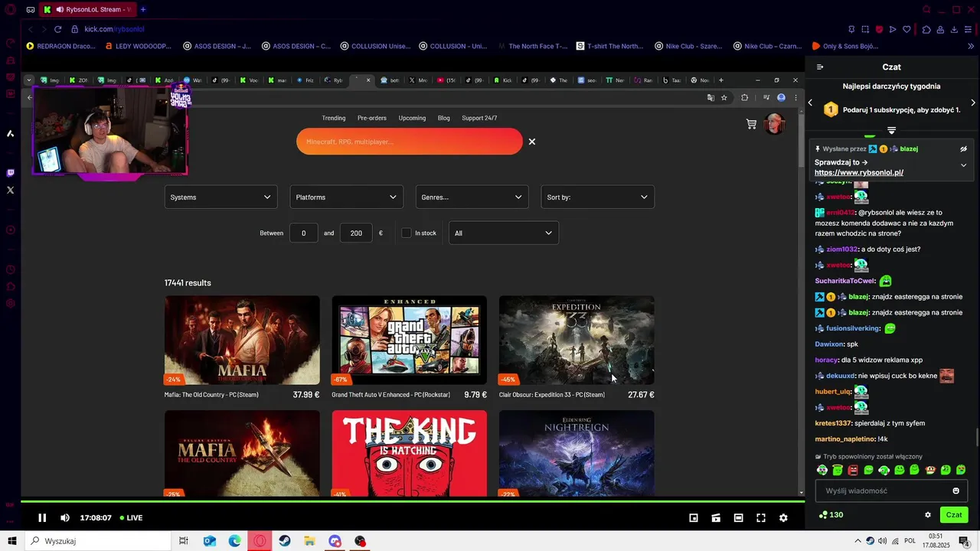Open Steam from the taskbar
Image resolution: width=980 pixels, height=551 pixels.
(285, 541)
